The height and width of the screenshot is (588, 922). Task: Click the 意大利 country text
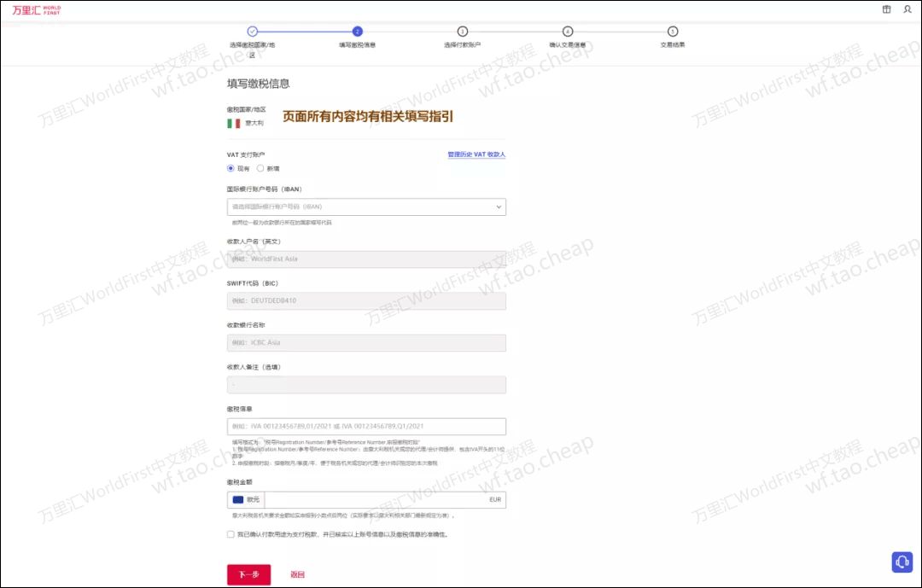(x=254, y=124)
